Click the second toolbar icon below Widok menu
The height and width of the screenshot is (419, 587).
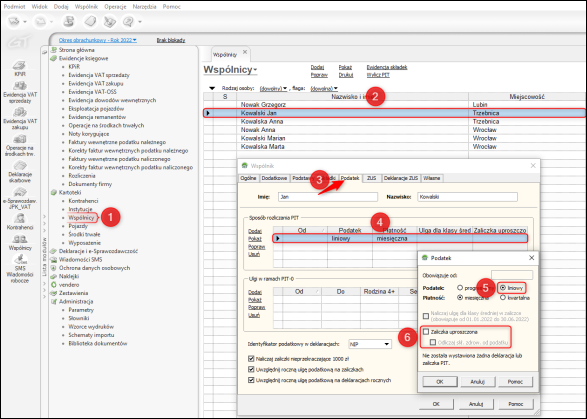[40, 22]
